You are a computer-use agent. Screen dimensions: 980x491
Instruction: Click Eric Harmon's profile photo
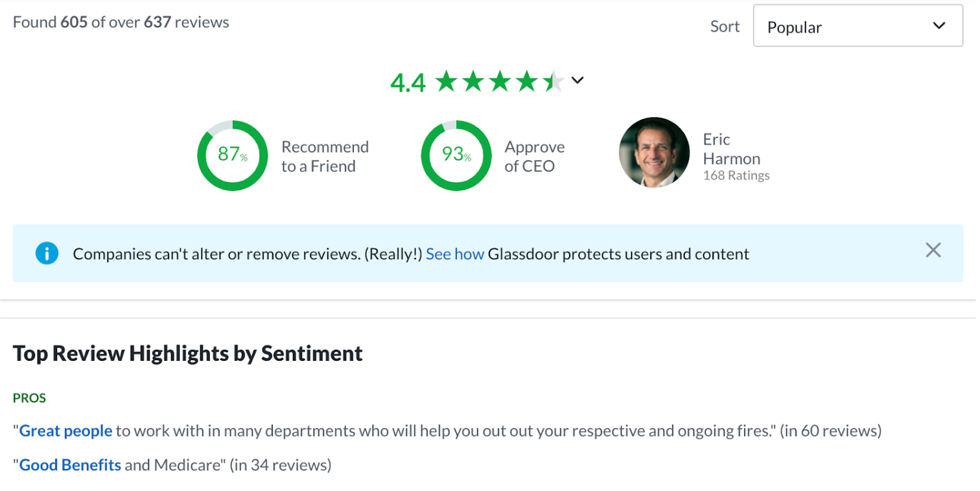click(654, 153)
